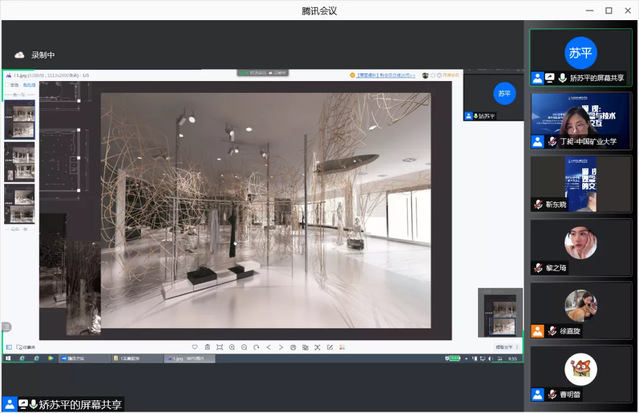Select 徐嘉旋's participant avatar
The width and height of the screenshot is (639, 413).
point(580,304)
